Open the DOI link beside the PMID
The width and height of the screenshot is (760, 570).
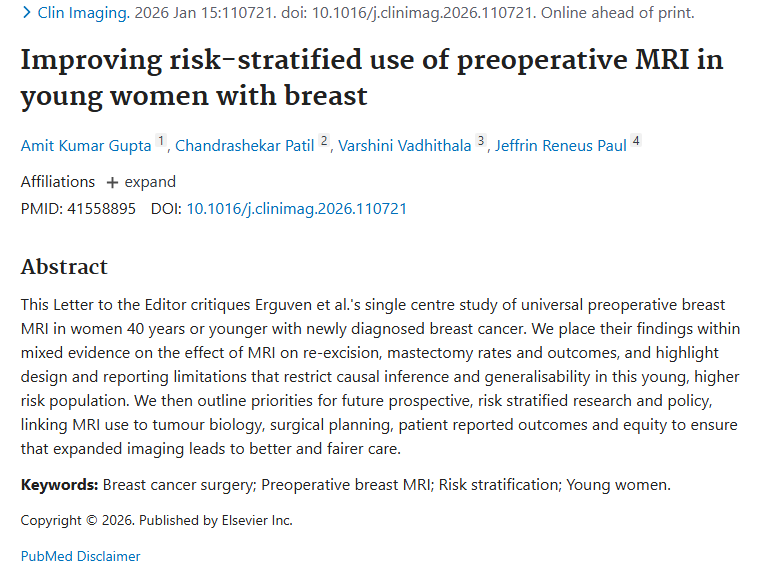pos(296,209)
